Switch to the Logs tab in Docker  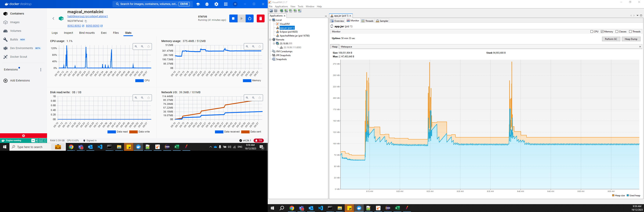click(55, 33)
